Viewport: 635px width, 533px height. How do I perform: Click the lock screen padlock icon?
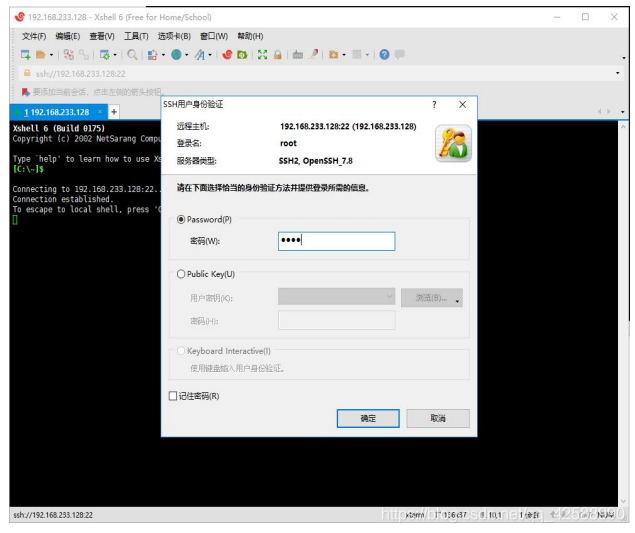[277, 55]
